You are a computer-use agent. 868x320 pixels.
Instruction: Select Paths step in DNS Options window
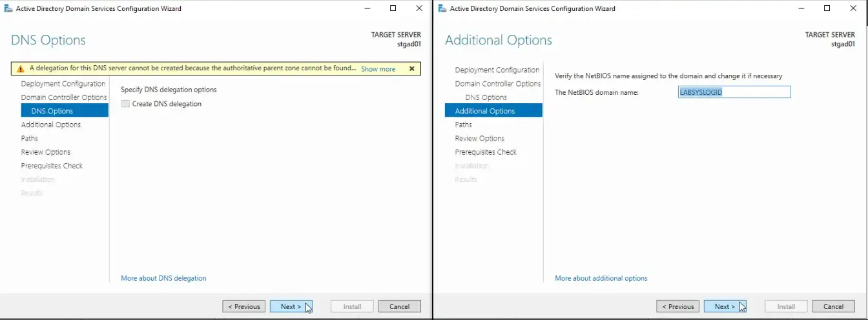point(30,138)
